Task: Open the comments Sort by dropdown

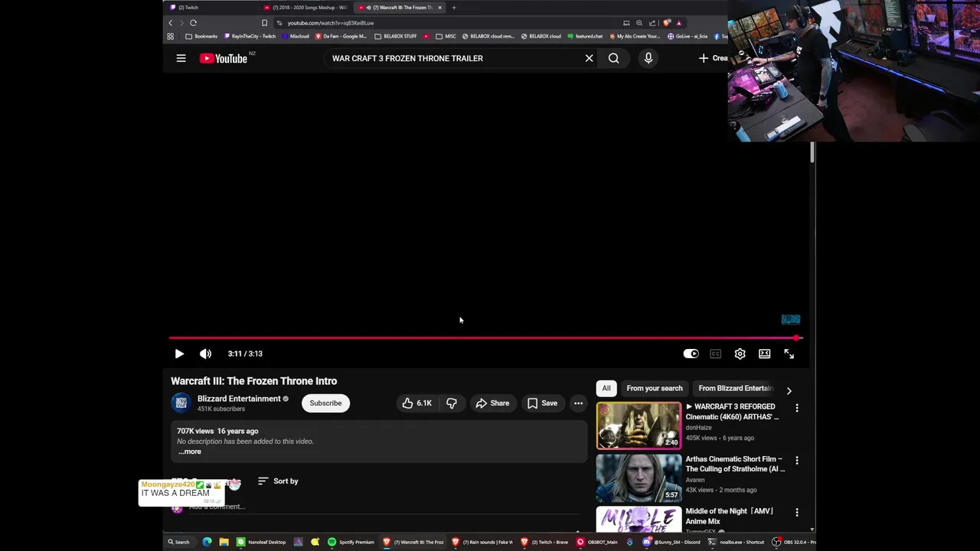Action: 278,481
